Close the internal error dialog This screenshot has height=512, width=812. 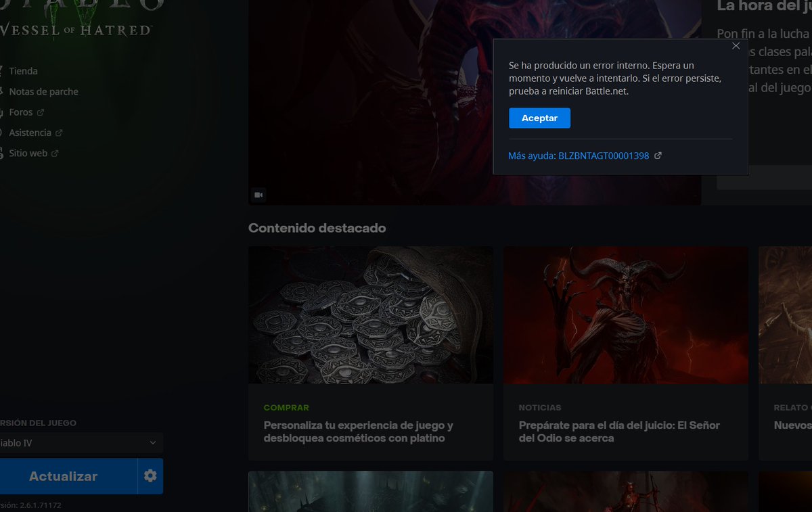click(736, 46)
